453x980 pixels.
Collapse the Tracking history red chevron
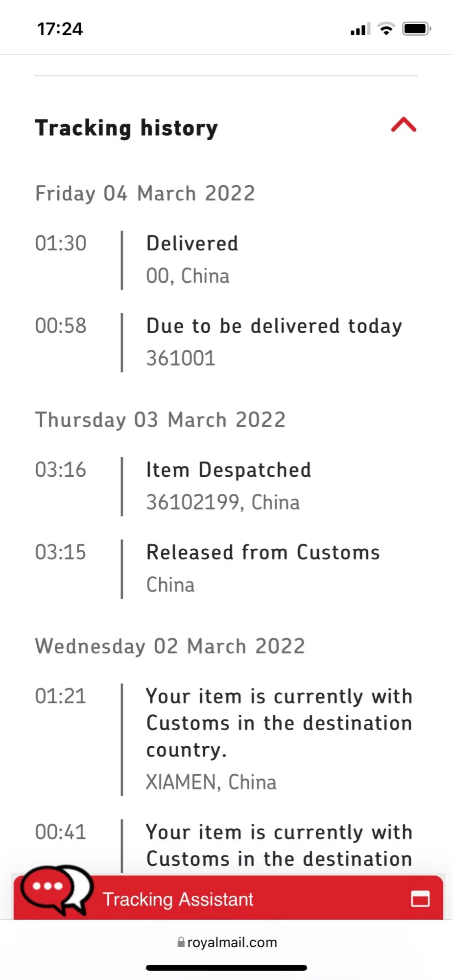coord(404,125)
